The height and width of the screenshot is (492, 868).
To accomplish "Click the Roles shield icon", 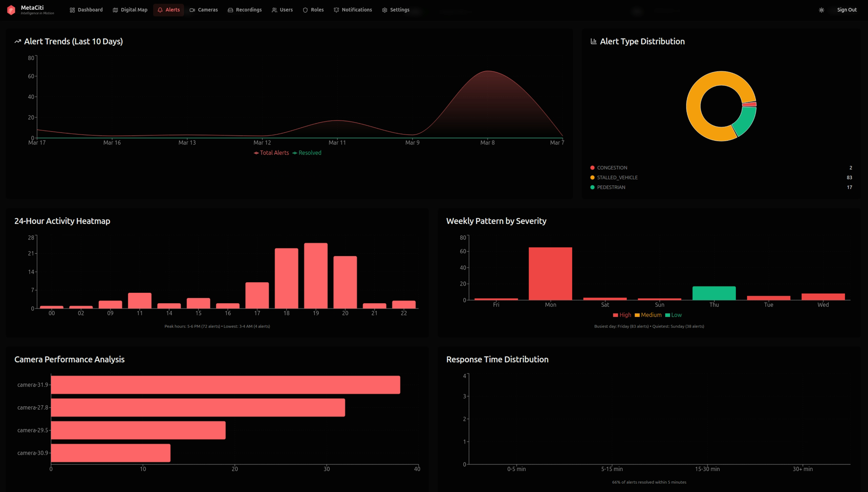I will 305,10.
